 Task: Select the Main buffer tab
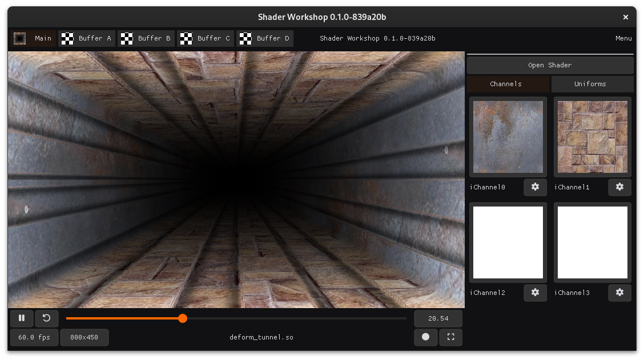(x=33, y=38)
